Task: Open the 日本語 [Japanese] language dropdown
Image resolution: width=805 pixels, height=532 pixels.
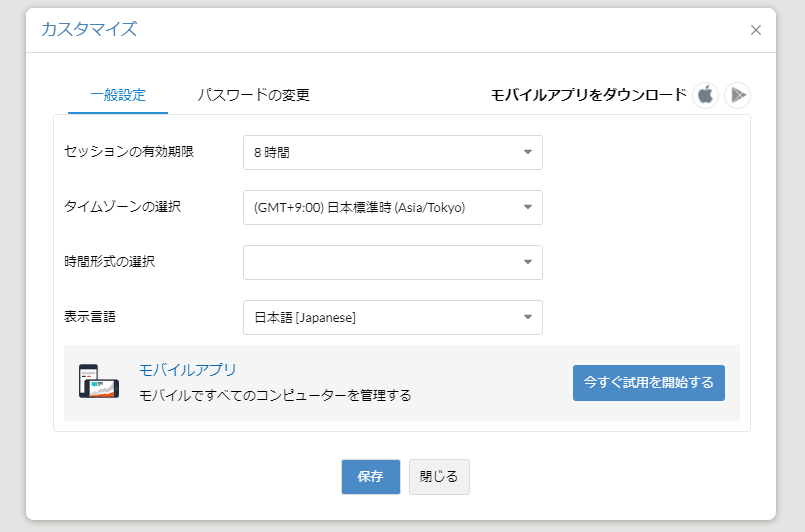Action: (392, 317)
